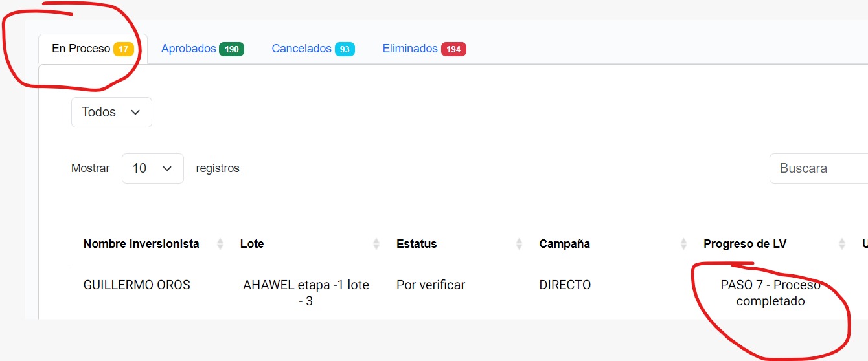Viewport: 868px width, 361px height.
Task: Open the Mostrar records count dropdown
Action: tap(152, 168)
